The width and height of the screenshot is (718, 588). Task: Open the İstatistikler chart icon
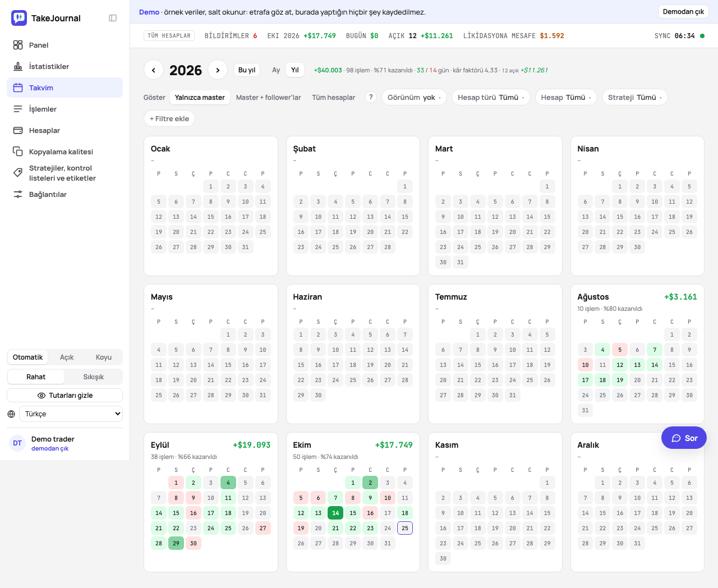[18, 66]
